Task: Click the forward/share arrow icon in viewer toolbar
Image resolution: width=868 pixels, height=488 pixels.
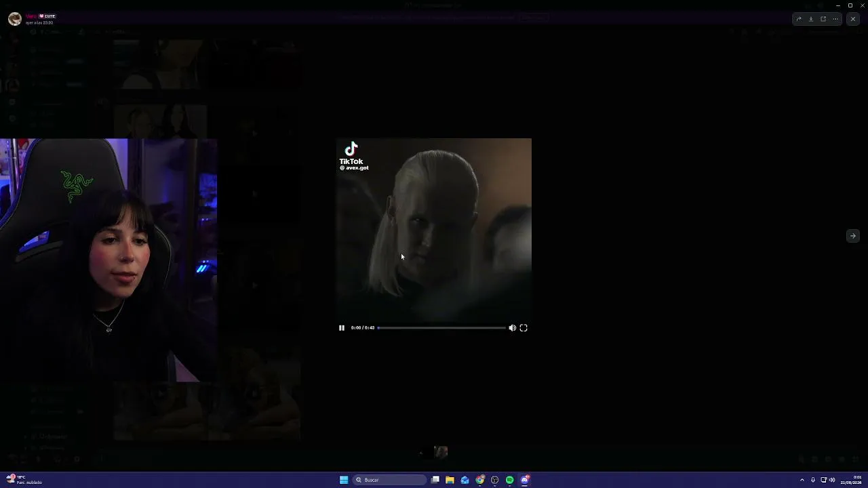Action: coord(799,19)
